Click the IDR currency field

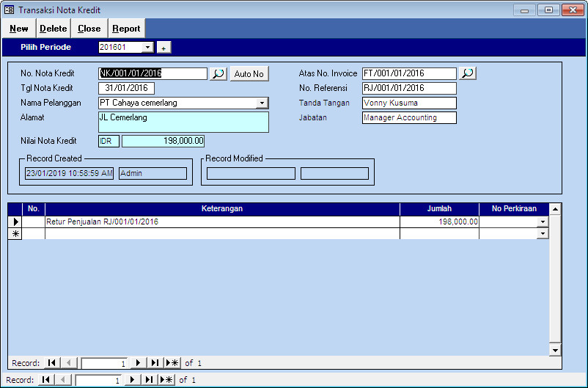pos(109,141)
